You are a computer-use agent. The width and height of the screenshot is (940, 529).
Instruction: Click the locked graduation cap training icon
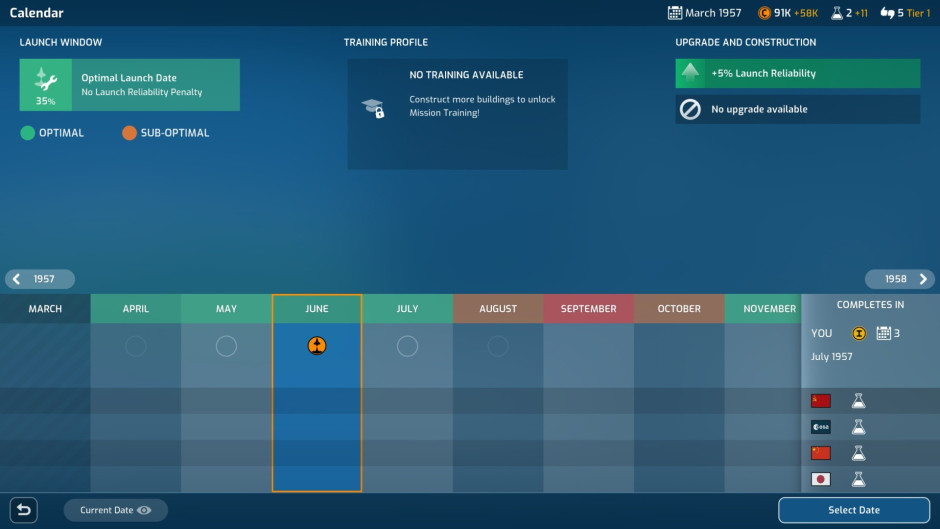tap(373, 108)
